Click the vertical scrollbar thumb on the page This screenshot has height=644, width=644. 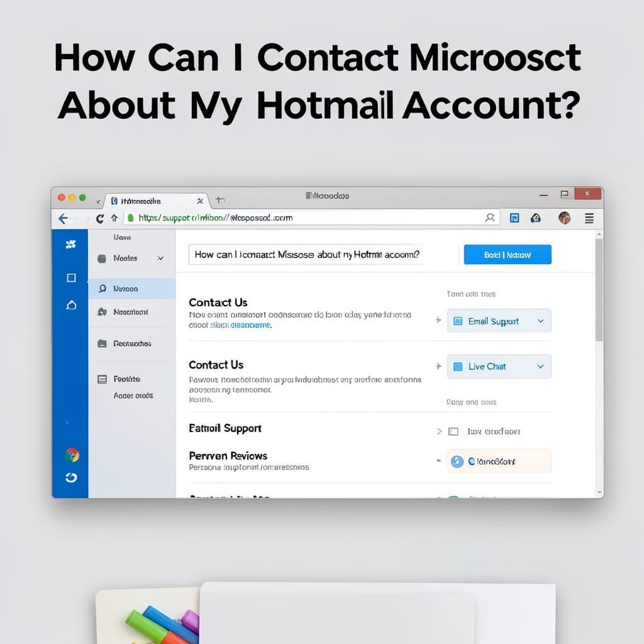[x=599, y=289]
